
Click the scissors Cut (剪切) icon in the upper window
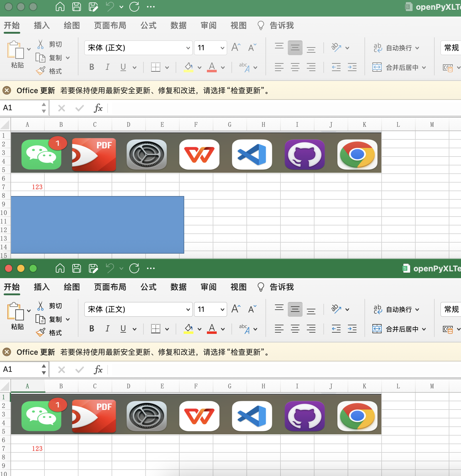pos(40,44)
